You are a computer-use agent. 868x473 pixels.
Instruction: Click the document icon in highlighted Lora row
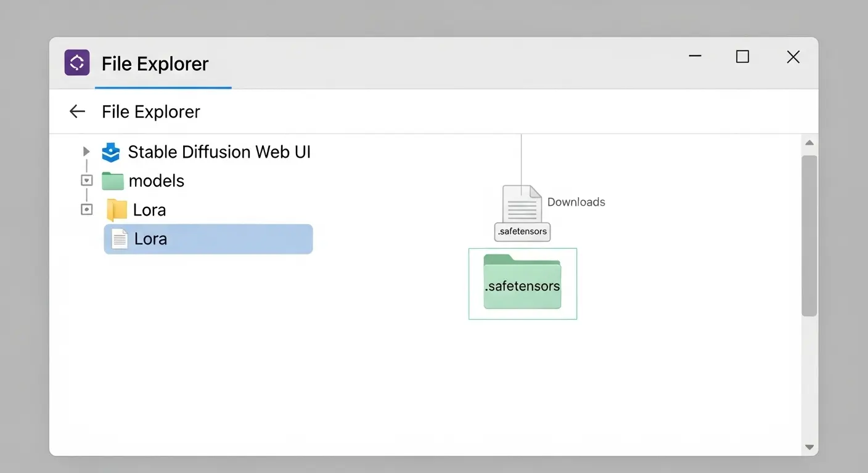(x=119, y=239)
